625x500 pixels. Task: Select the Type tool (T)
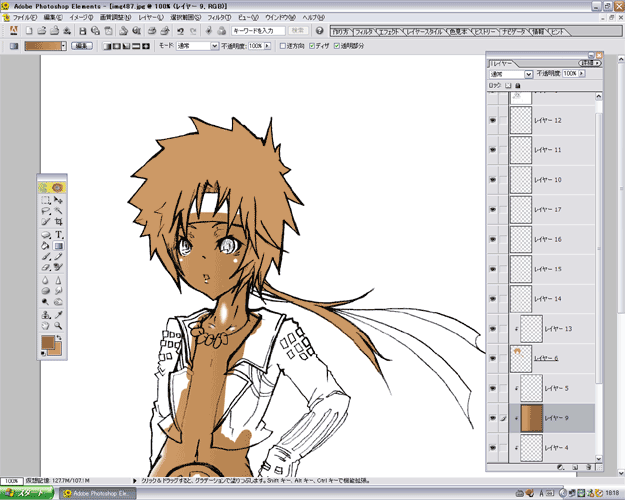[x=59, y=235]
